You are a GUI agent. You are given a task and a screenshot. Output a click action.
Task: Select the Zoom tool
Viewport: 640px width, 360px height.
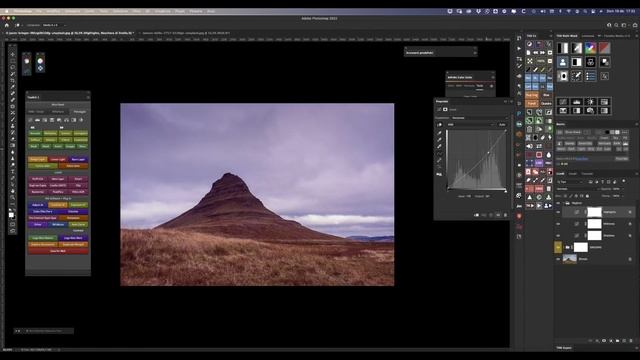[x=13, y=198]
